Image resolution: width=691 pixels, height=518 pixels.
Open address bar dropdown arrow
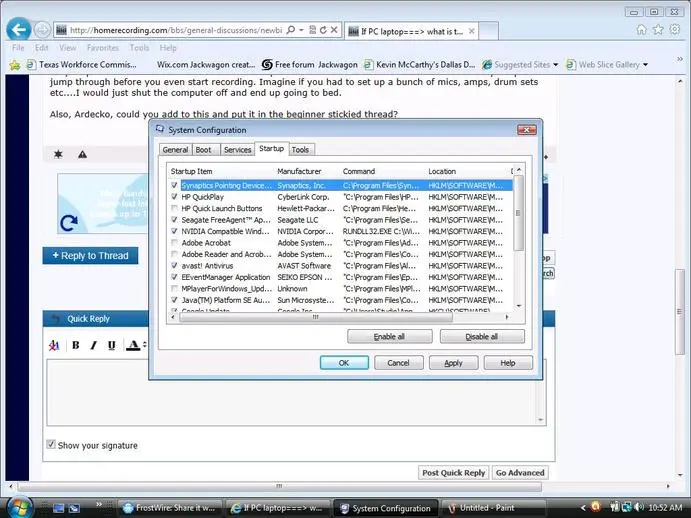click(301, 30)
